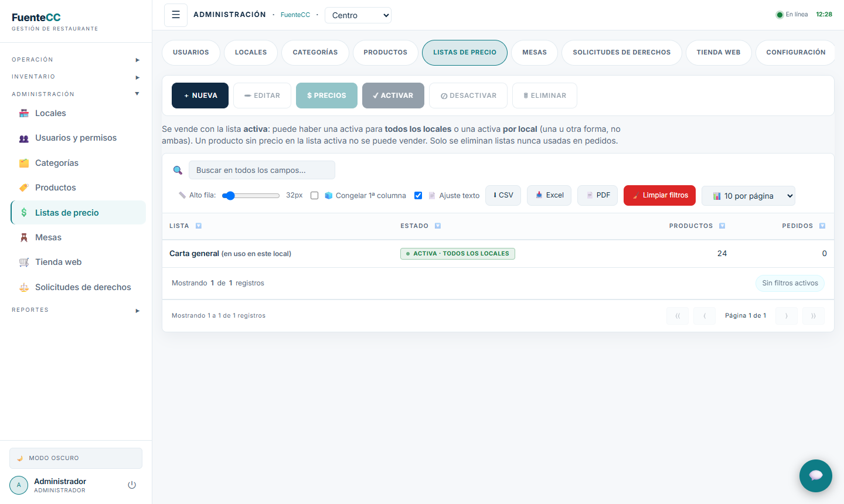The image size is (844, 504).
Task: Click the search magnifier icon
Action: 178,170
